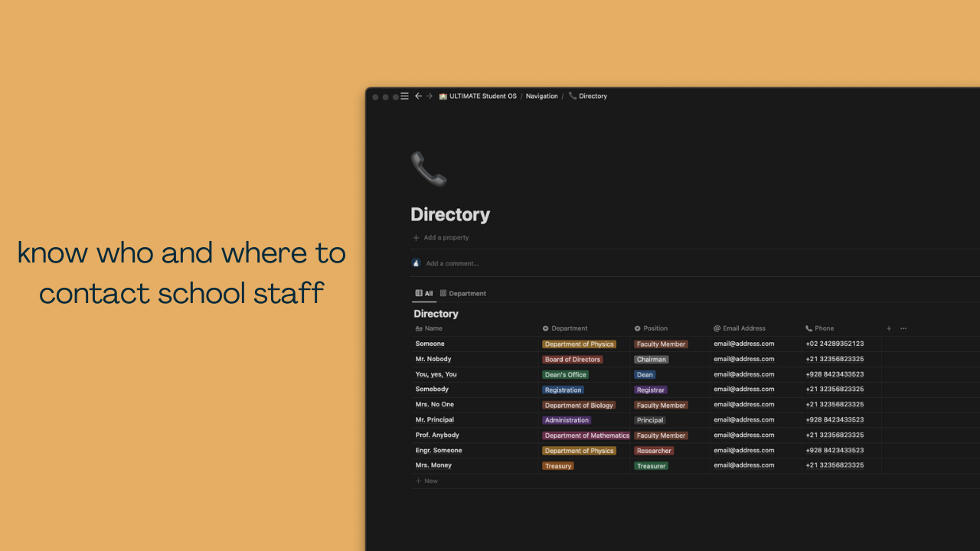Click the Dean's Office tag

click(x=566, y=375)
